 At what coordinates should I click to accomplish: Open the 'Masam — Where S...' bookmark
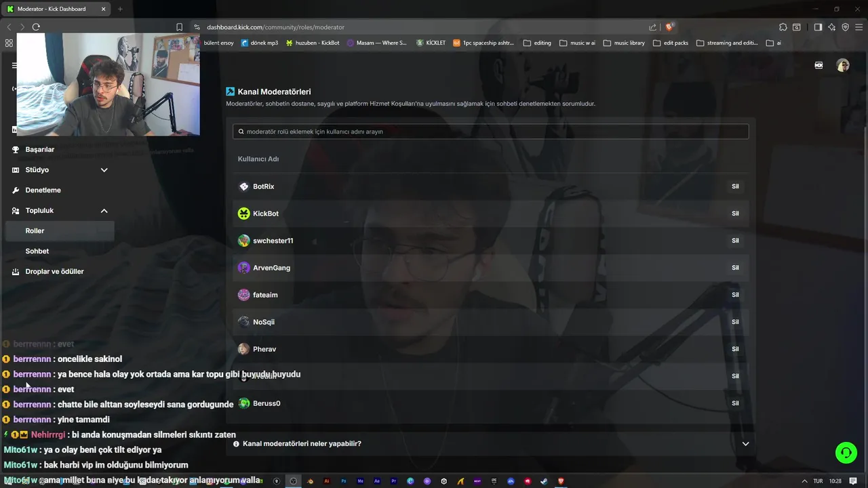tap(377, 43)
